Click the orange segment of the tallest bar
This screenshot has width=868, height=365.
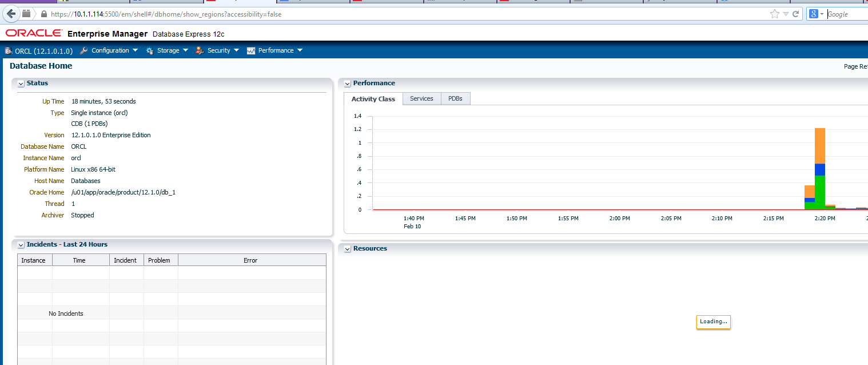pyautogui.click(x=820, y=146)
